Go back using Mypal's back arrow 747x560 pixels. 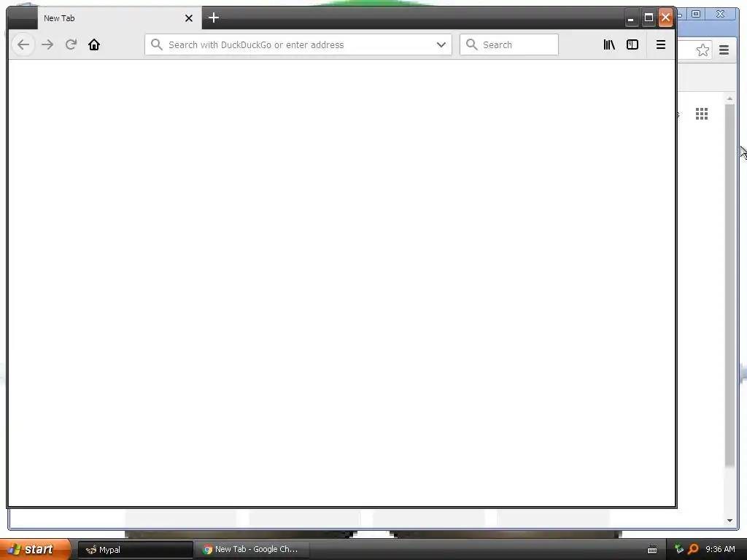[23, 44]
